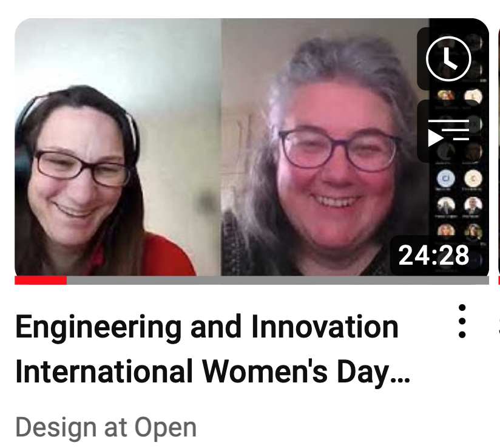
Task: Visit the Design at Open channel
Action: [x=106, y=427]
